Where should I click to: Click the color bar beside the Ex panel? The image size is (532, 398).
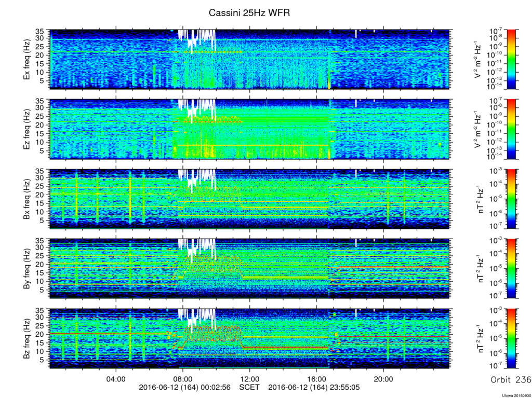[511, 59]
